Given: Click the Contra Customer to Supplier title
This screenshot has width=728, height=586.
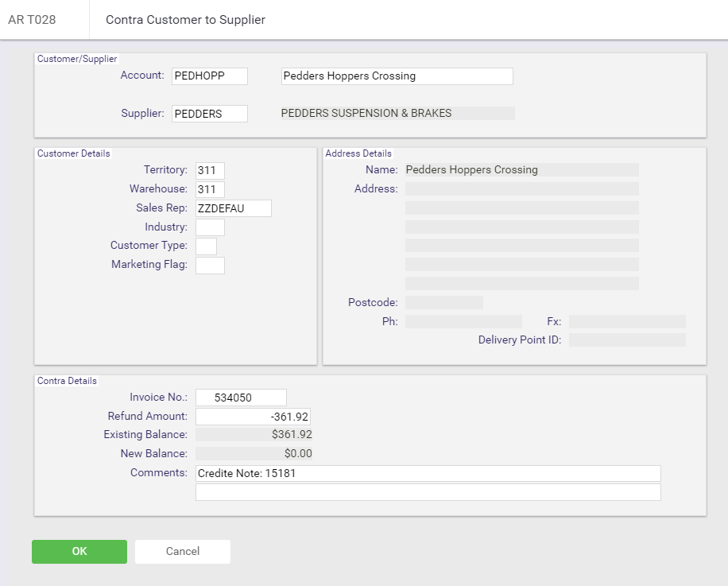Looking at the screenshot, I should (186, 20).
